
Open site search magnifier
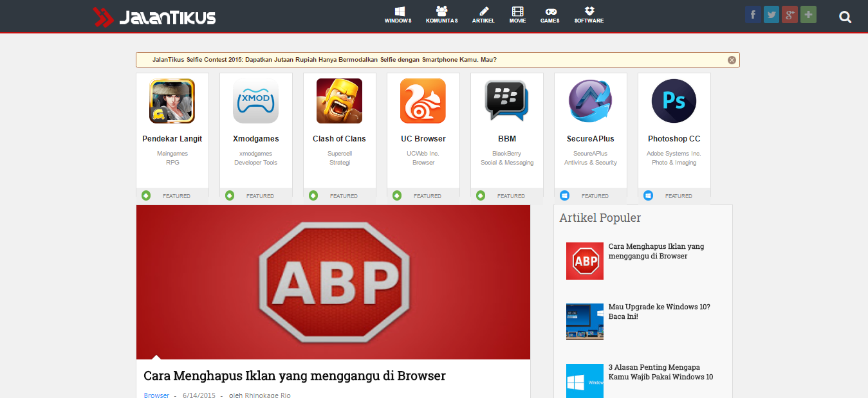pos(845,17)
